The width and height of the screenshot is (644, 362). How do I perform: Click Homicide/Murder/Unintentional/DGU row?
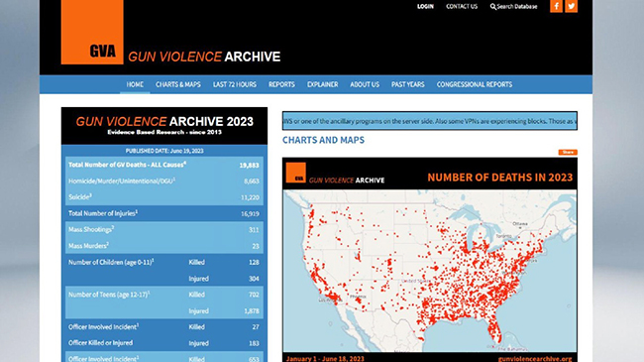163,181
